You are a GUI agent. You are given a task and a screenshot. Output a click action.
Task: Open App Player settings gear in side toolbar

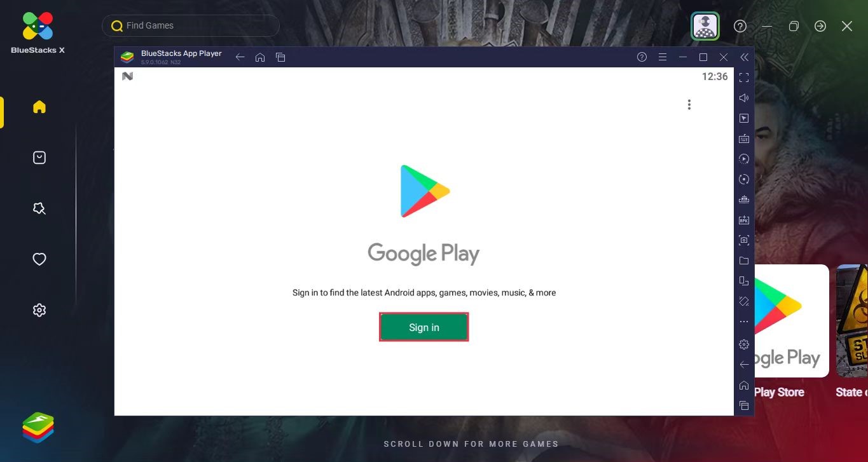pos(744,344)
